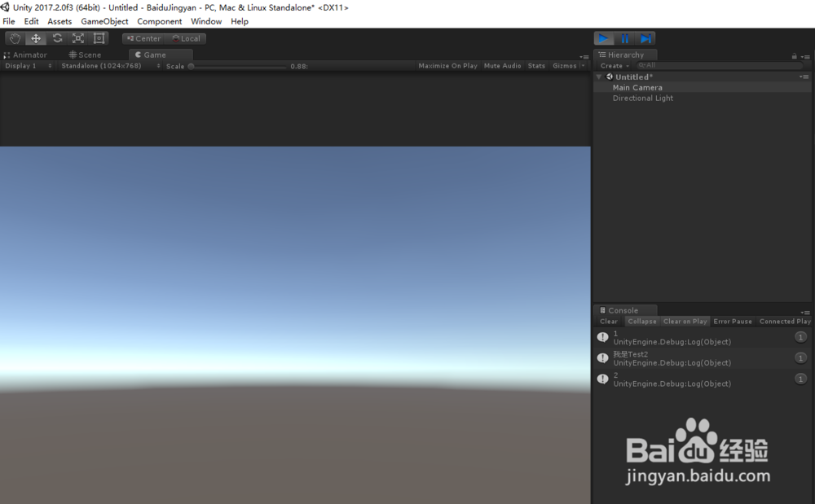Switch to the Animator tab

[25, 55]
